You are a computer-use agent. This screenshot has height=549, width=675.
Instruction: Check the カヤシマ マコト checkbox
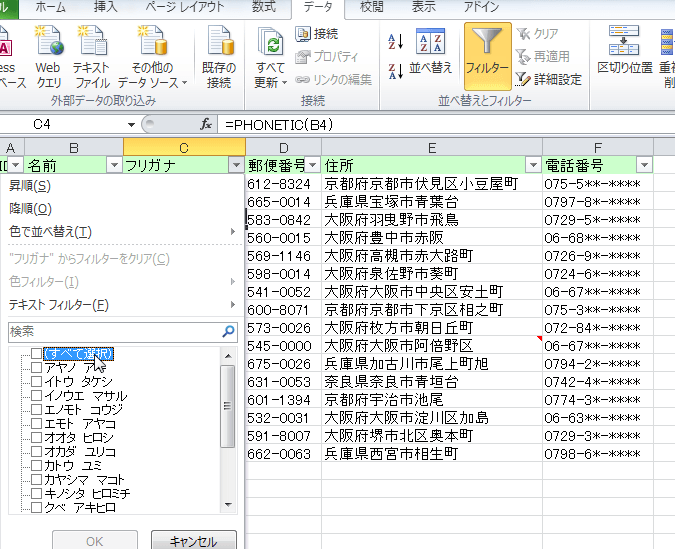tap(36, 479)
